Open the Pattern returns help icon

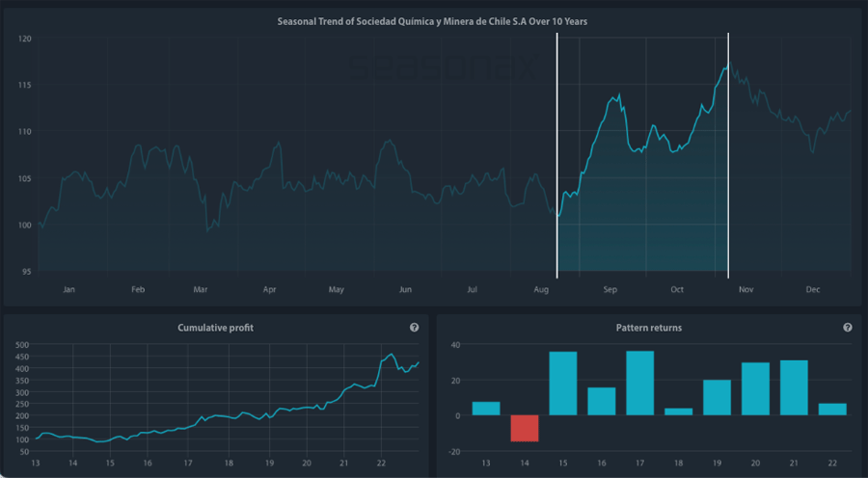pos(847,328)
